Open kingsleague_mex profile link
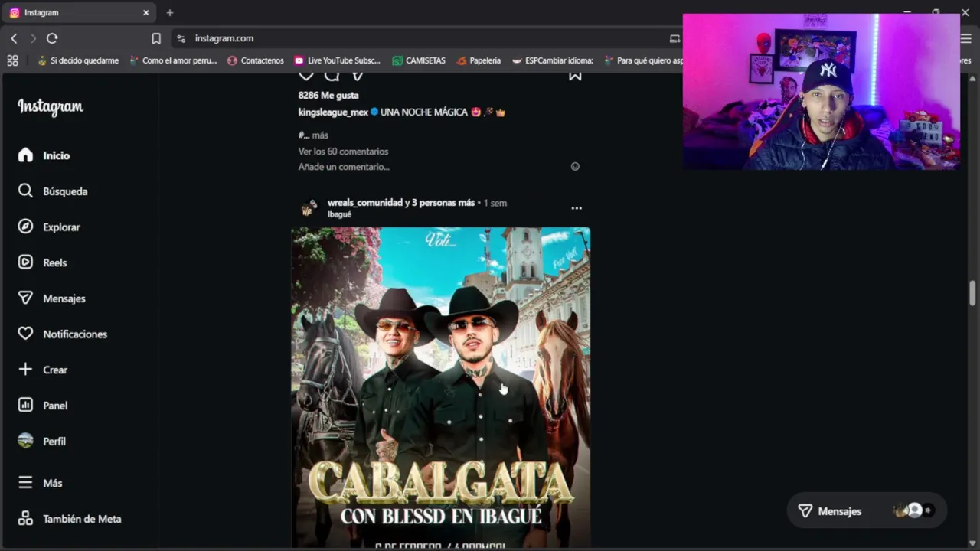This screenshot has height=551, width=980. [333, 112]
